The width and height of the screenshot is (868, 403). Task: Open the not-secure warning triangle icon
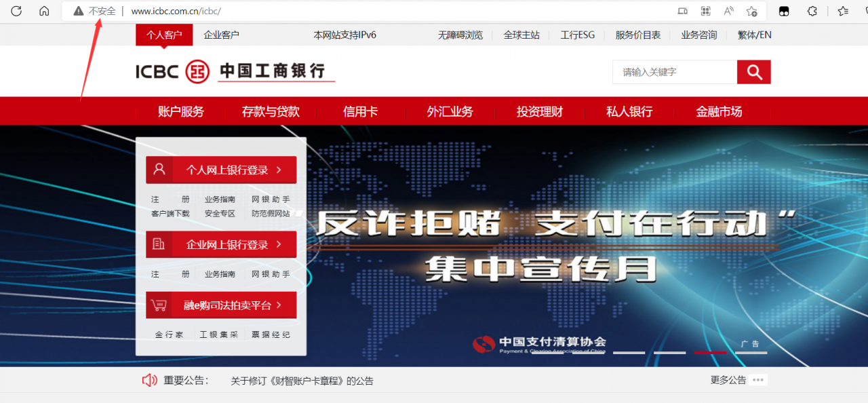[x=79, y=11]
